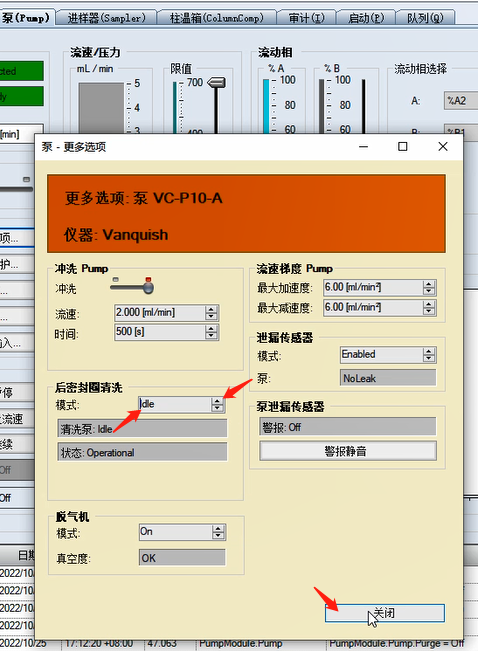
Task: Click the 真空度 OK status field
Action: 182,558
